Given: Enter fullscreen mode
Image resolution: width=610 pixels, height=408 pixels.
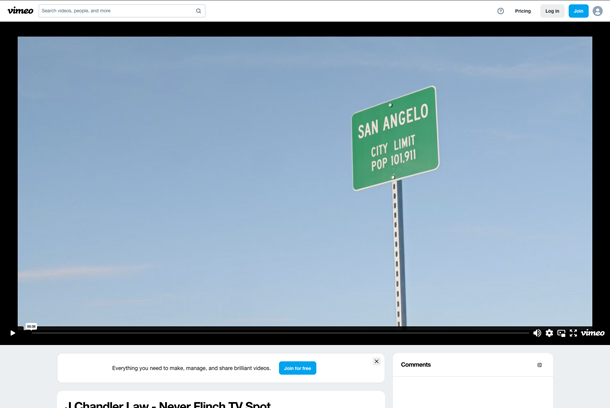Looking at the screenshot, I should (573, 333).
